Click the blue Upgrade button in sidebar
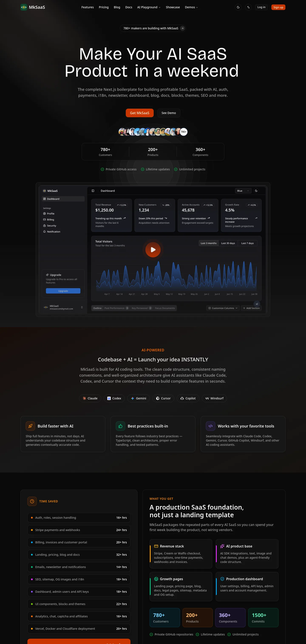 [63, 291]
